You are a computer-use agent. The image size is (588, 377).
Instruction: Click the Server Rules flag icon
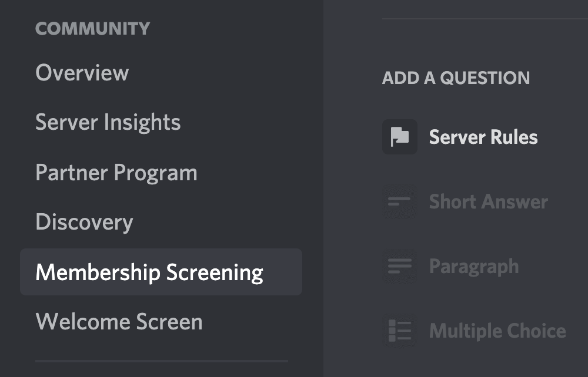[400, 137]
